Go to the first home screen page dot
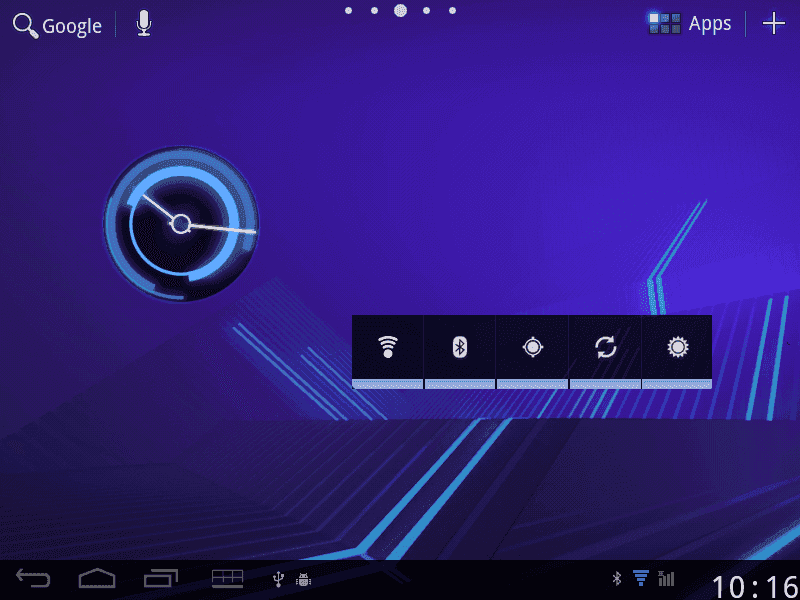Image resolution: width=800 pixels, height=600 pixels. (348, 10)
